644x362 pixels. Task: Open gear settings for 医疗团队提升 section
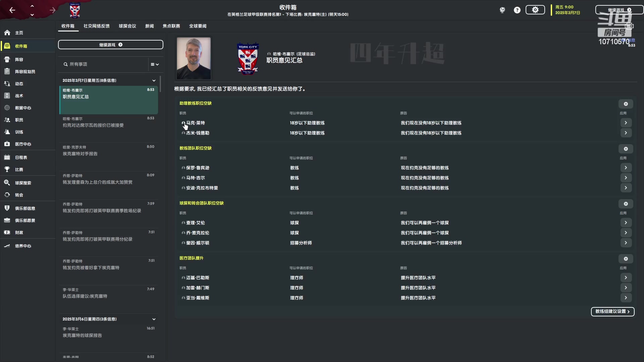[626, 259]
